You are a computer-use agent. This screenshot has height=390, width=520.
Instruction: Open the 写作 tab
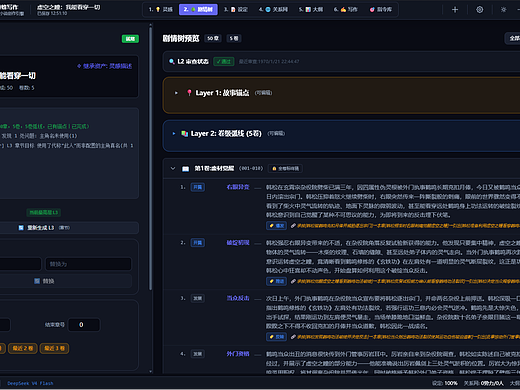tap(346, 9)
